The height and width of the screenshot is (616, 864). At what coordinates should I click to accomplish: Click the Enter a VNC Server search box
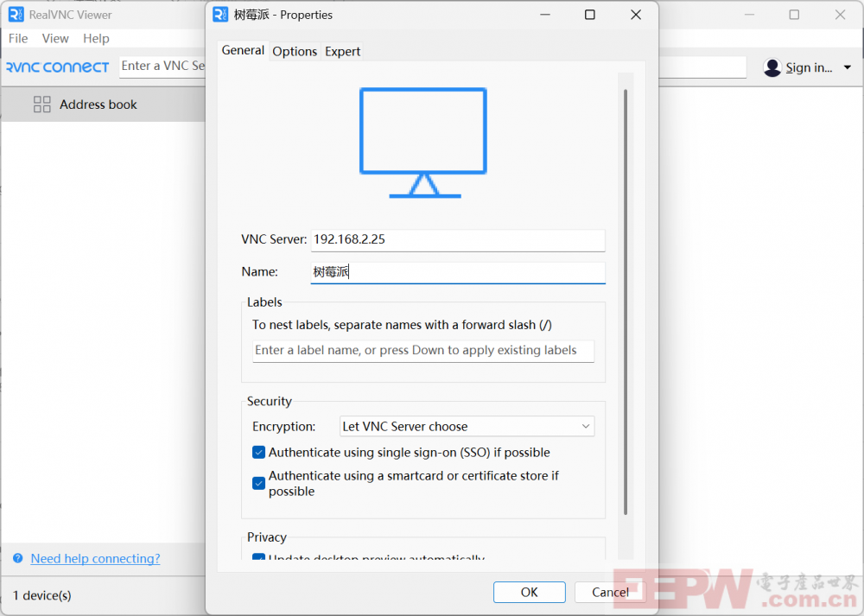click(x=162, y=67)
